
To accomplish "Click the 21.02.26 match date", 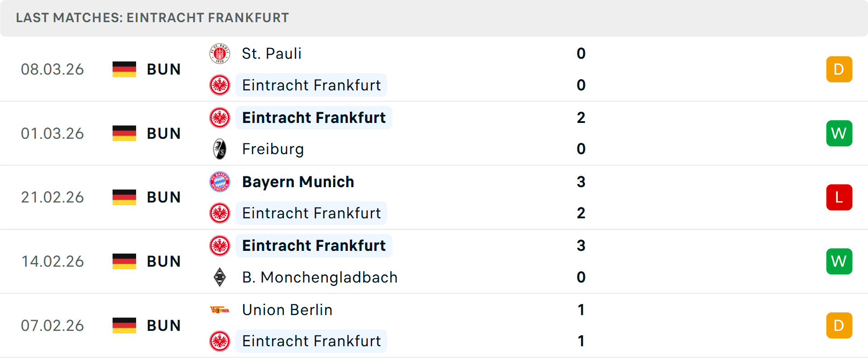I will pos(52,197).
